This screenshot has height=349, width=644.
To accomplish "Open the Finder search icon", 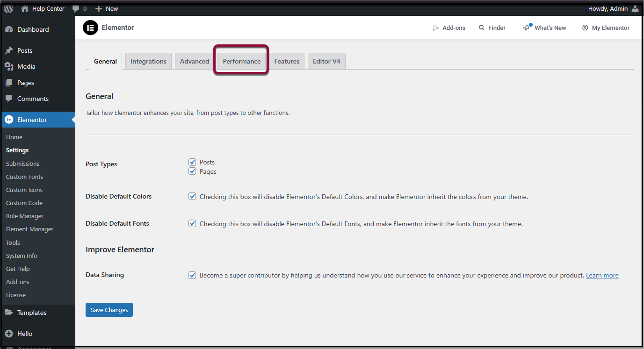I will (x=482, y=28).
